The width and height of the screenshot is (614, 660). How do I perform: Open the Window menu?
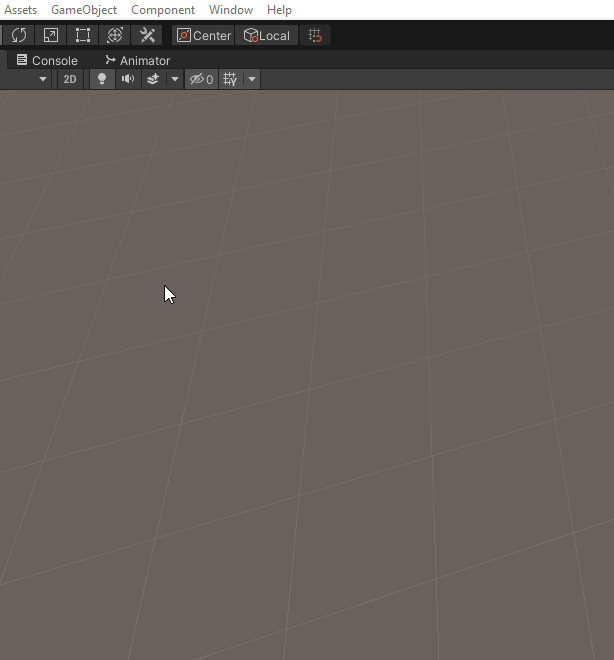pos(231,10)
